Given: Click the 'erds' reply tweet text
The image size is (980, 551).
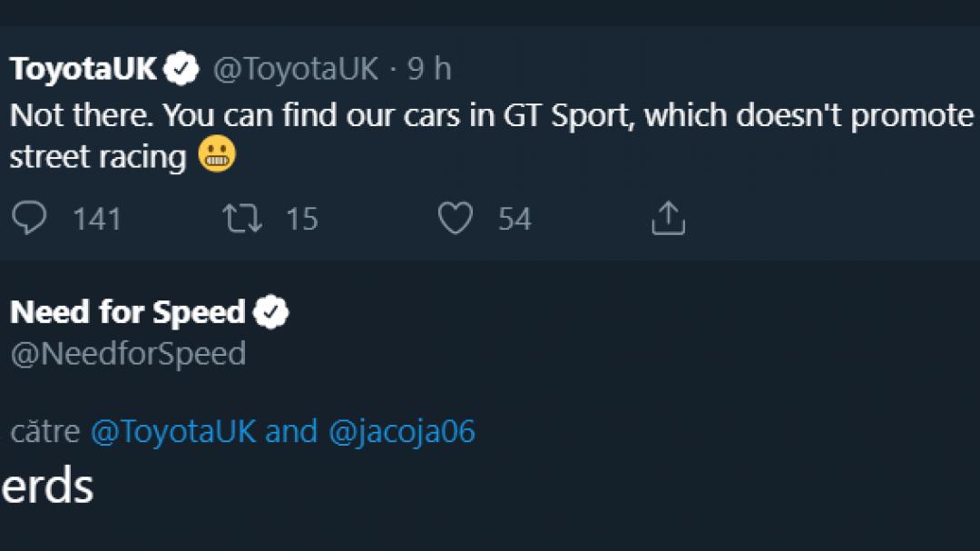Looking at the screenshot, I should pyautogui.click(x=47, y=487).
